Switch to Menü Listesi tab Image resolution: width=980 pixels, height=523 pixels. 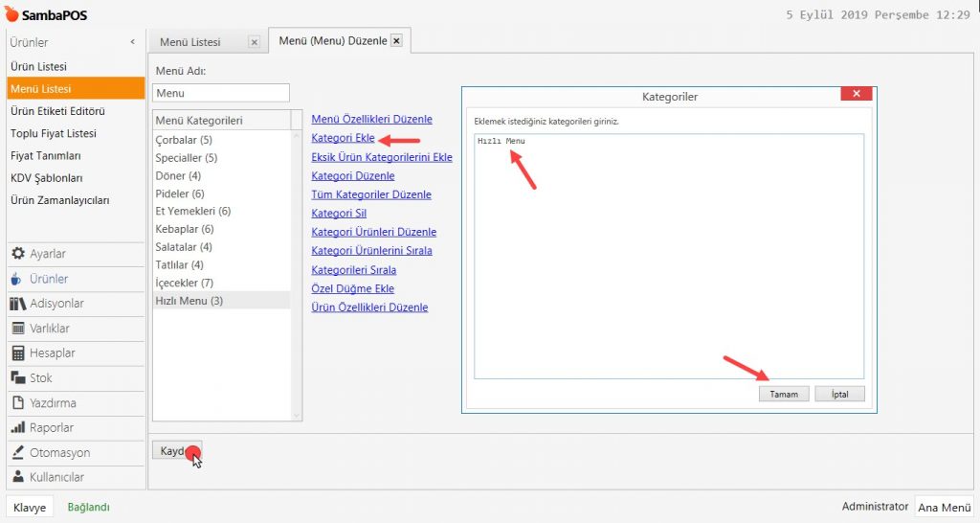(190, 42)
